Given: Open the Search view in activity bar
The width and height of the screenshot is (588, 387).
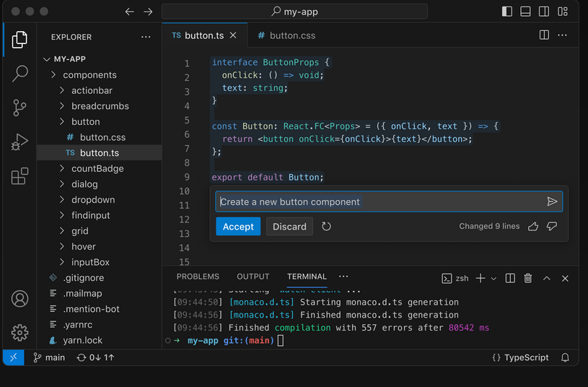Looking at the screenshot, I should [x=19, y=73].
